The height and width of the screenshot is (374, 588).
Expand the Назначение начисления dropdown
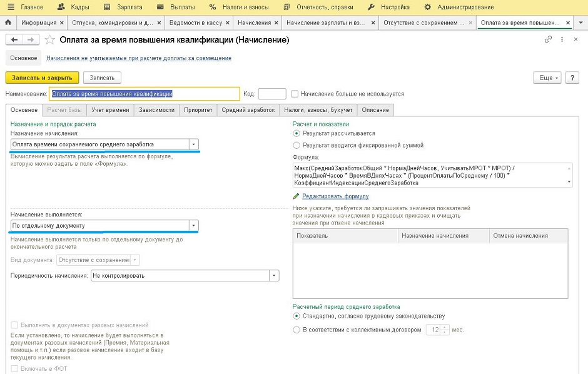pos(193,144)
